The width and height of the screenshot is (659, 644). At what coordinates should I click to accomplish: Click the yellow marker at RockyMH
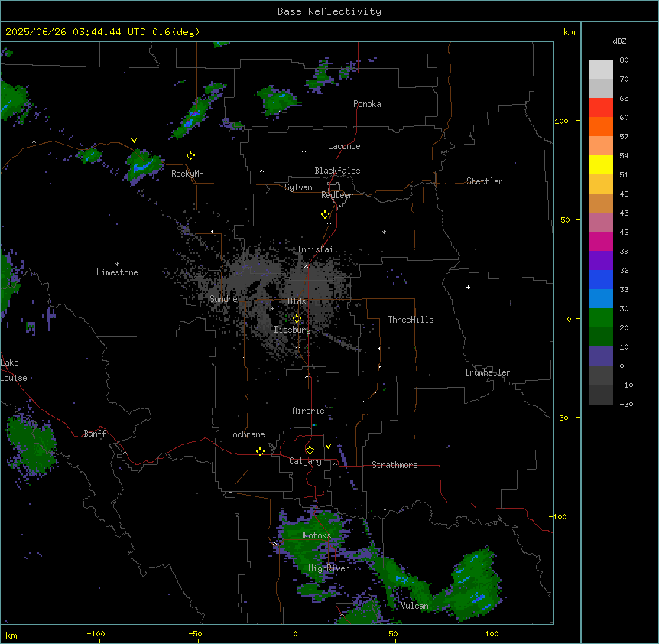(191, 156)
